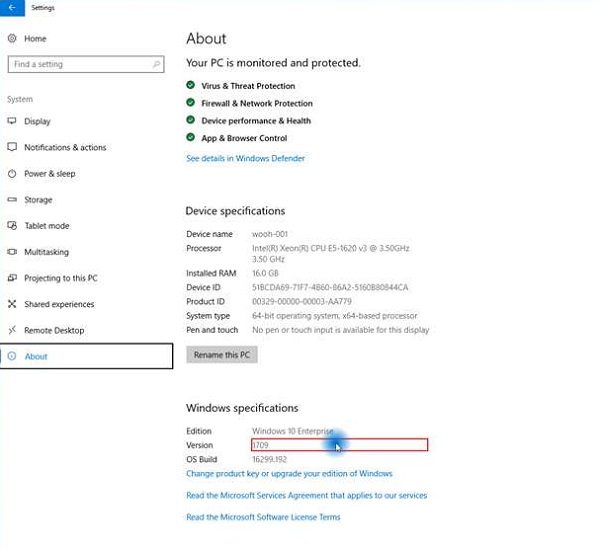Click Firewall & Network Protection text
The image size is (600, 550).
pos(257,103)
